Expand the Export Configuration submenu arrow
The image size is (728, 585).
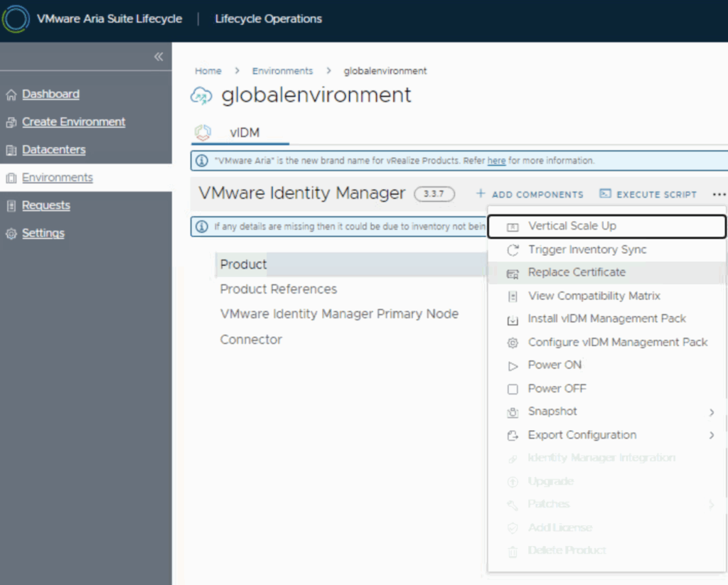711,435
